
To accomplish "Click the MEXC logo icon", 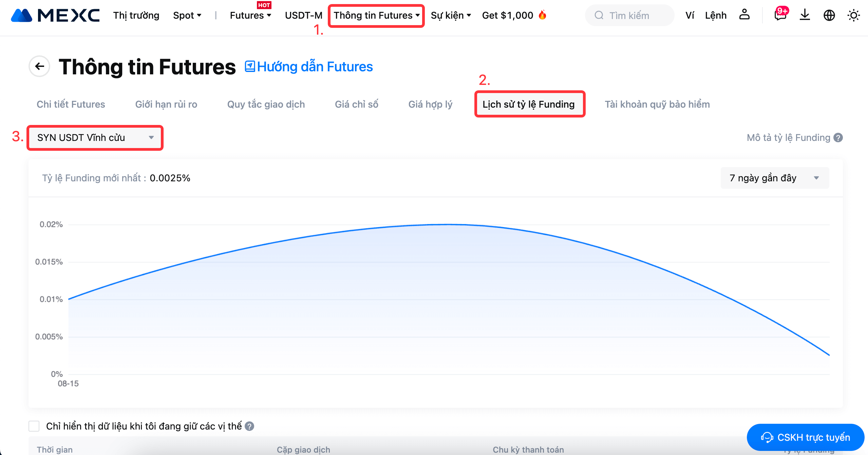I will coord(21,15).
